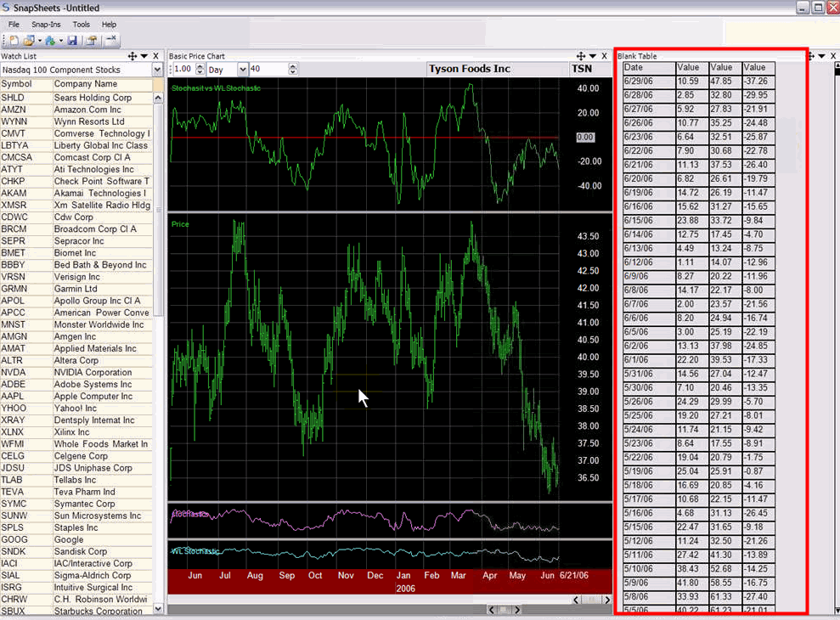Click the New sheet toolbar icon

tap(14, 40)
